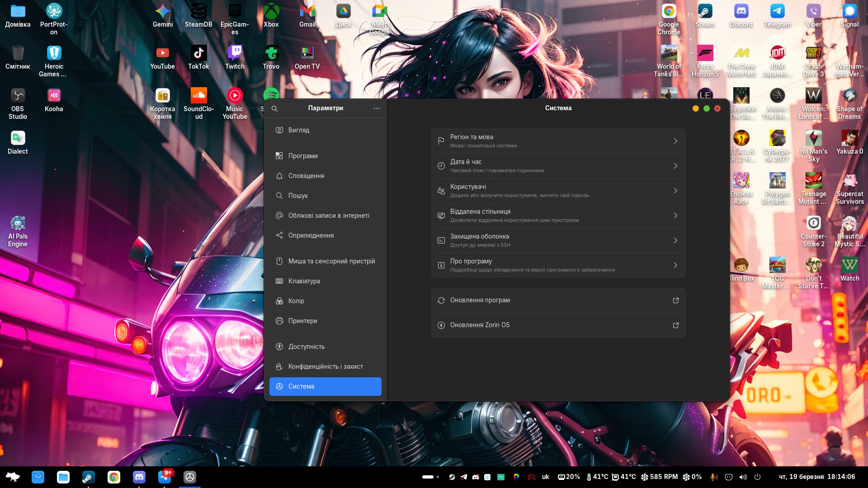Open the Про програму details row
The image size is (868, 488).
click(558, 265)
